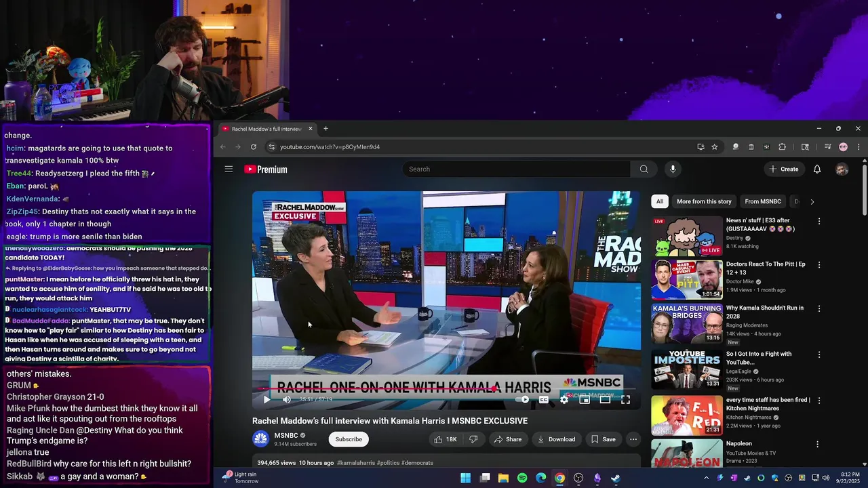Open Kitchen Nightmares fired staff thumbnail
This screenshot has width=868, height=488.
(687, 415)
